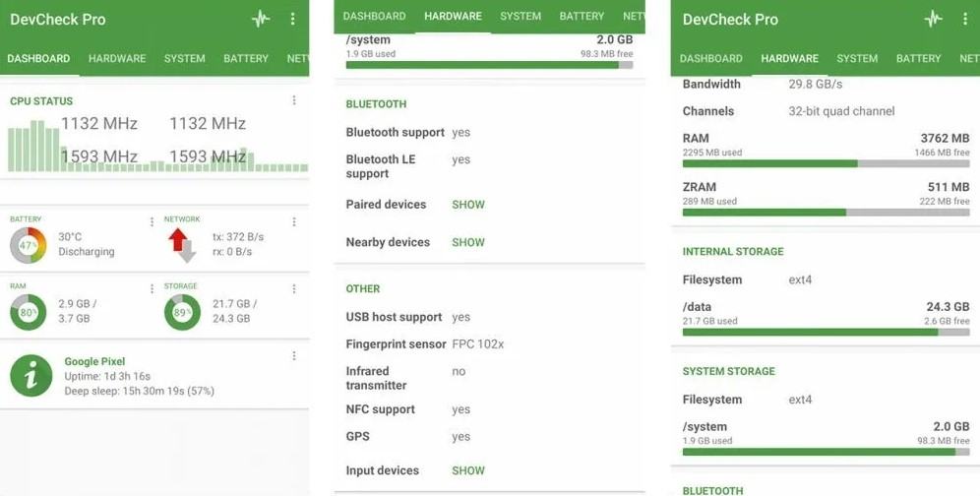Click the battery 47% gauge icon
Screen dimensions: 980x496
pyautogui.click(x=28, y=245)
